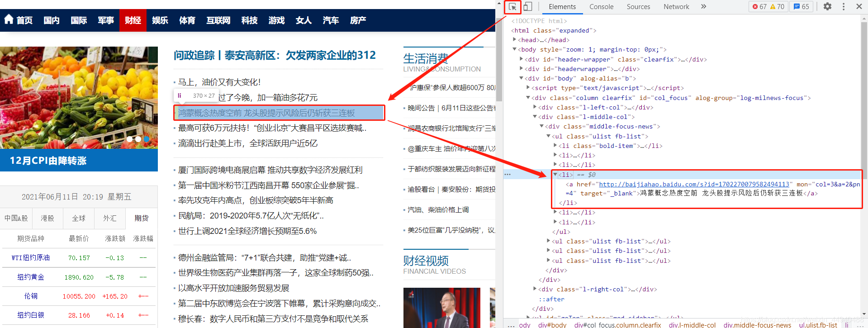Open article 马上，油价又有大变化
This screenshot has height=328, width=868.
tap(219, 82)
